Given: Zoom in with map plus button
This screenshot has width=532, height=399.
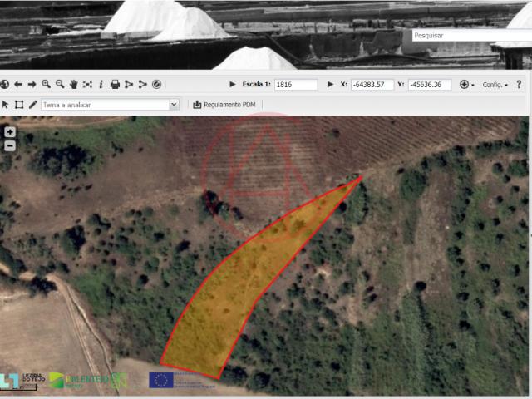Looking at the screenshot, I should [x=10, y=132].
